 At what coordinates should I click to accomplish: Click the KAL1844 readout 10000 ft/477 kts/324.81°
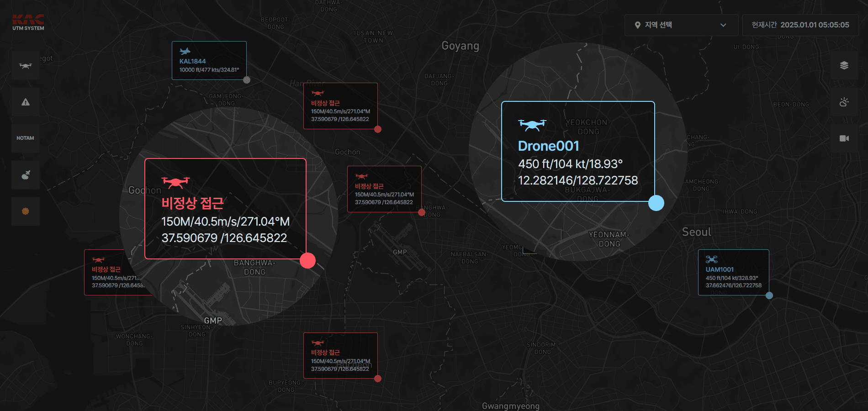click(x=209, y=70)
